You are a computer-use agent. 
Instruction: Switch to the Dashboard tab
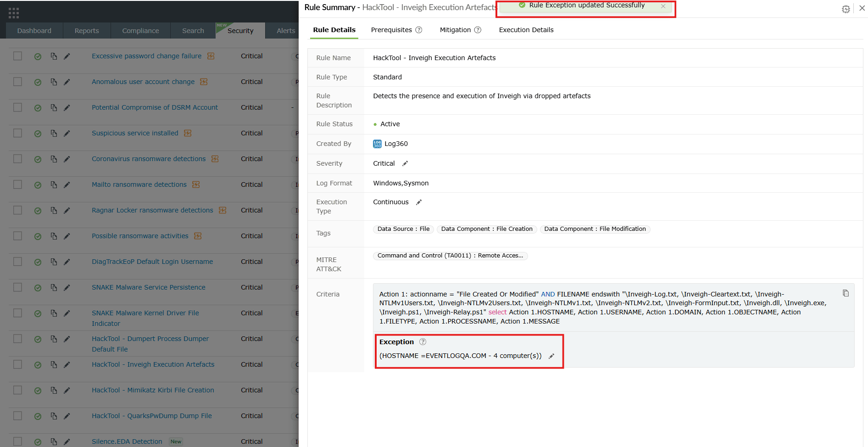34,31
